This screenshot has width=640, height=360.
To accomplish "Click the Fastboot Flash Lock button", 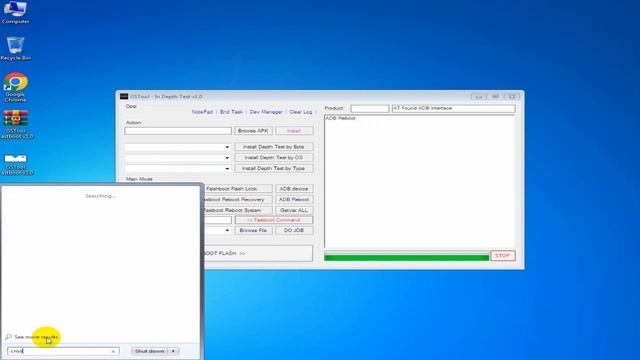I will coord(237,189).
